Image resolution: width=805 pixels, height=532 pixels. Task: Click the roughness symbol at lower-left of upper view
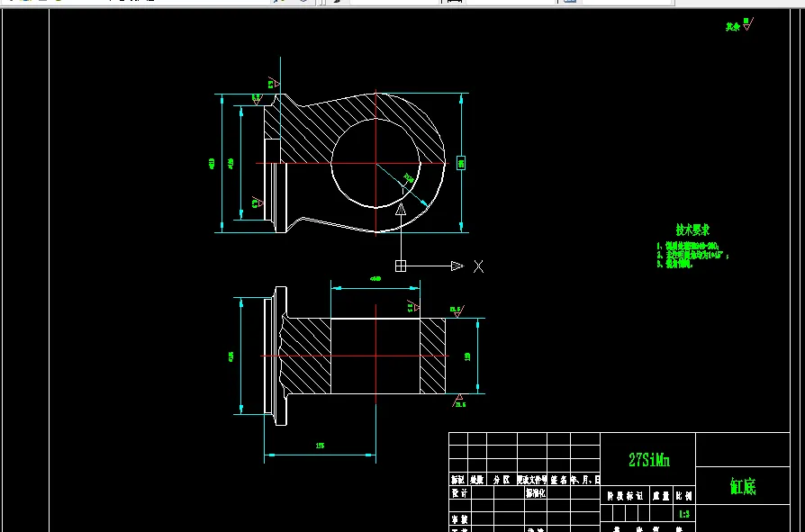(x=258, y=203)
